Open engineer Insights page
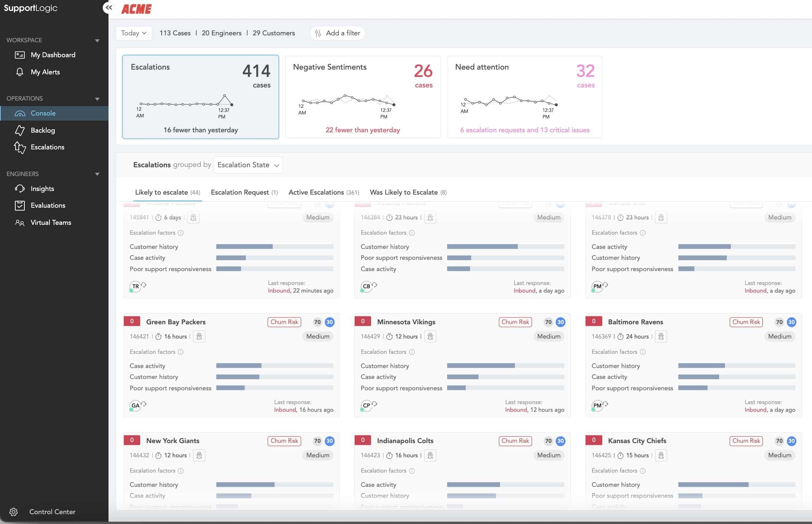Image resolution: width=812 pixels, height=524 pixels. [x=42, y=189]
